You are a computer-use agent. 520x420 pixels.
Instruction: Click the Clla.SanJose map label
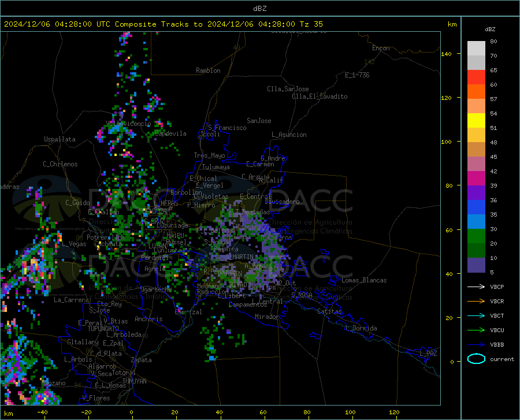click(288, 89)
